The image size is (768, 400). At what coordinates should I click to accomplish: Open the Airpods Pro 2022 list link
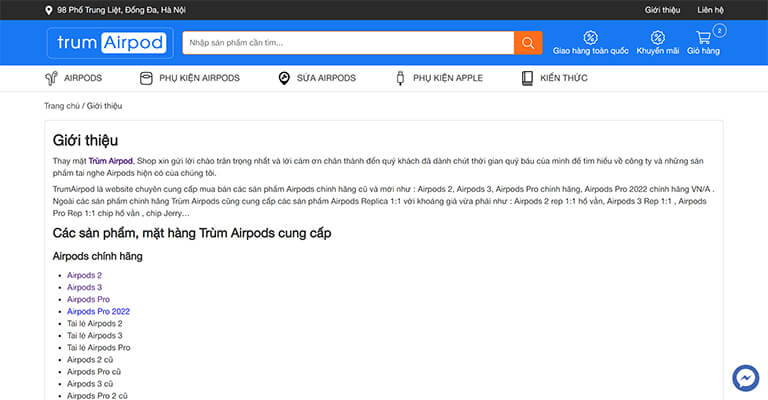[x=98, y=311]
